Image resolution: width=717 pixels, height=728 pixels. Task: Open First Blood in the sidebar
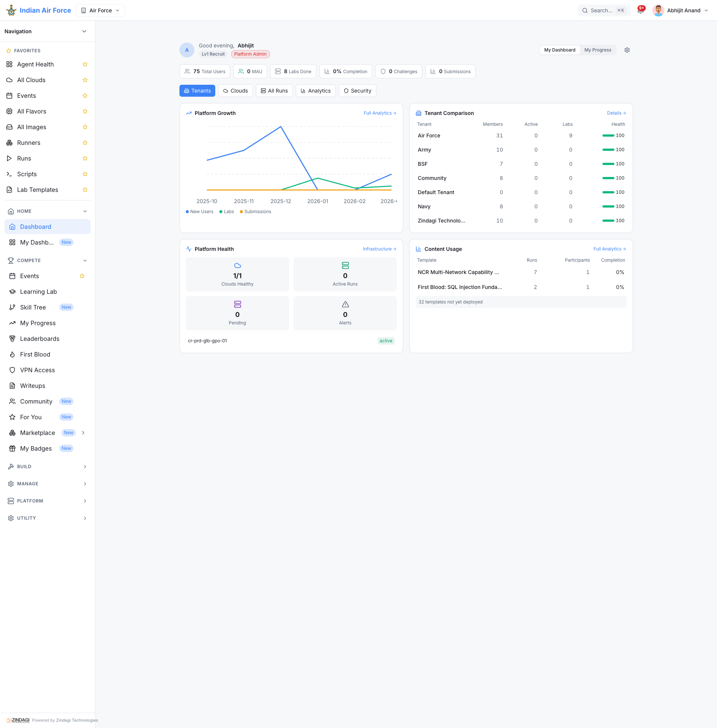35,355
